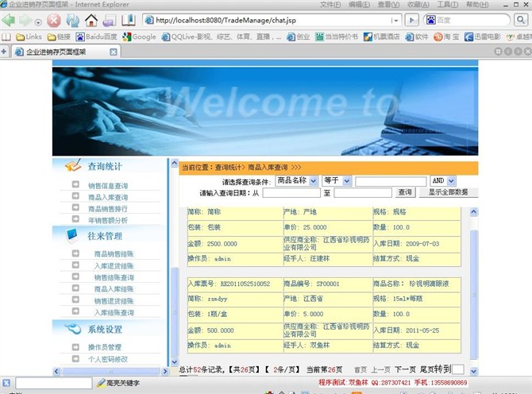Click the query condition value text box

[x=391, y=182]
